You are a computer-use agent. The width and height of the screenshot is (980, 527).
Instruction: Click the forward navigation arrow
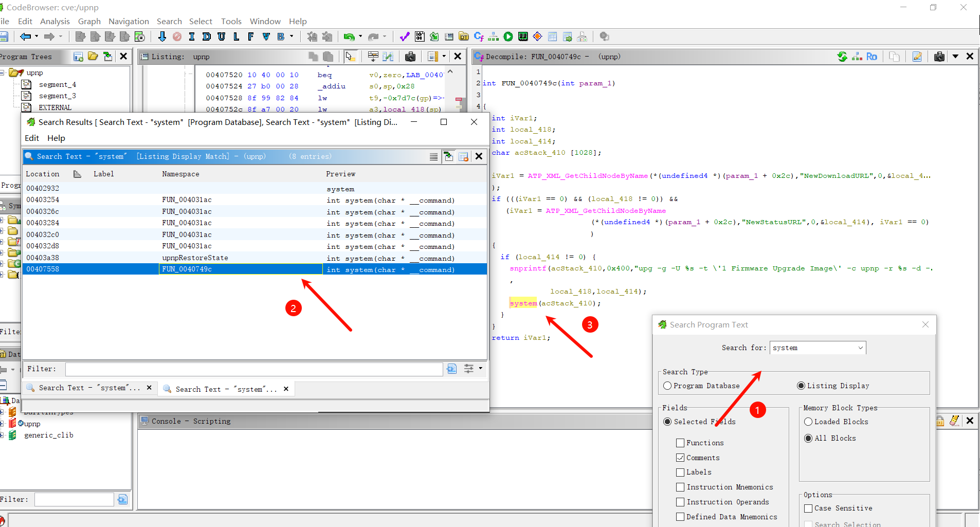[x=49, y=37]
